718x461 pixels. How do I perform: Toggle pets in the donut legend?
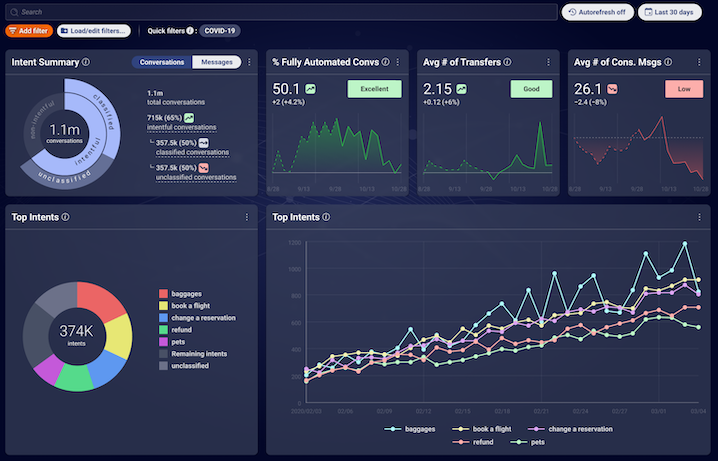click(x=172, y=342)
